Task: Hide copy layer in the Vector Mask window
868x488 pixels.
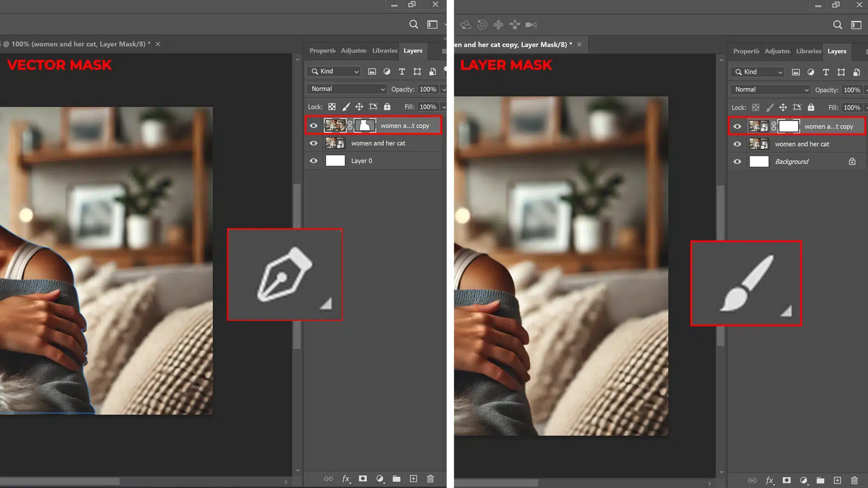Action: point(314,126)
